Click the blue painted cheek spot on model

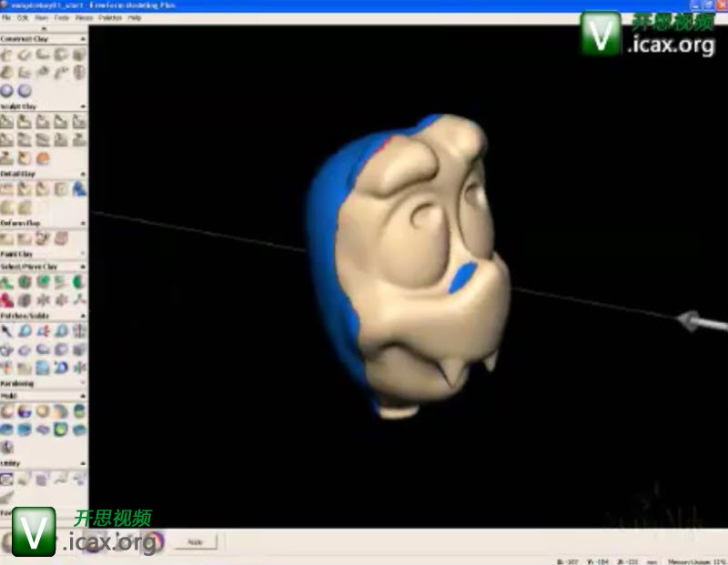coord(463,277)
